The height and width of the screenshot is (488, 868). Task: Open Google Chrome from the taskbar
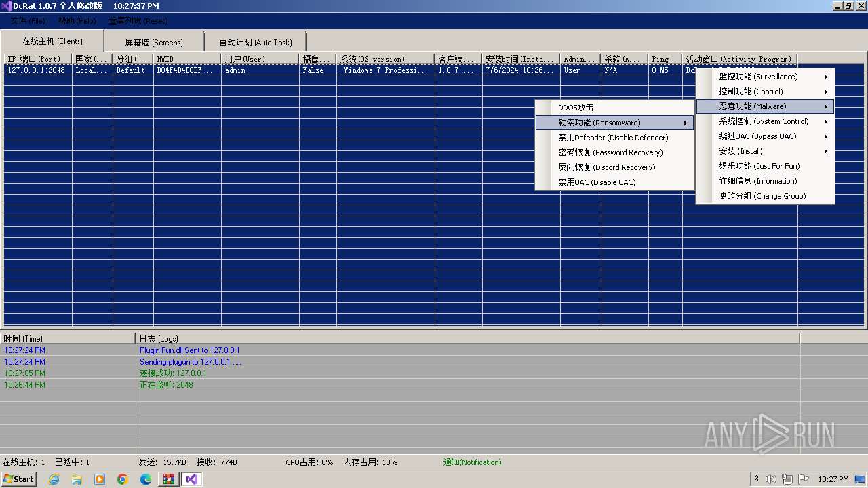123,479
